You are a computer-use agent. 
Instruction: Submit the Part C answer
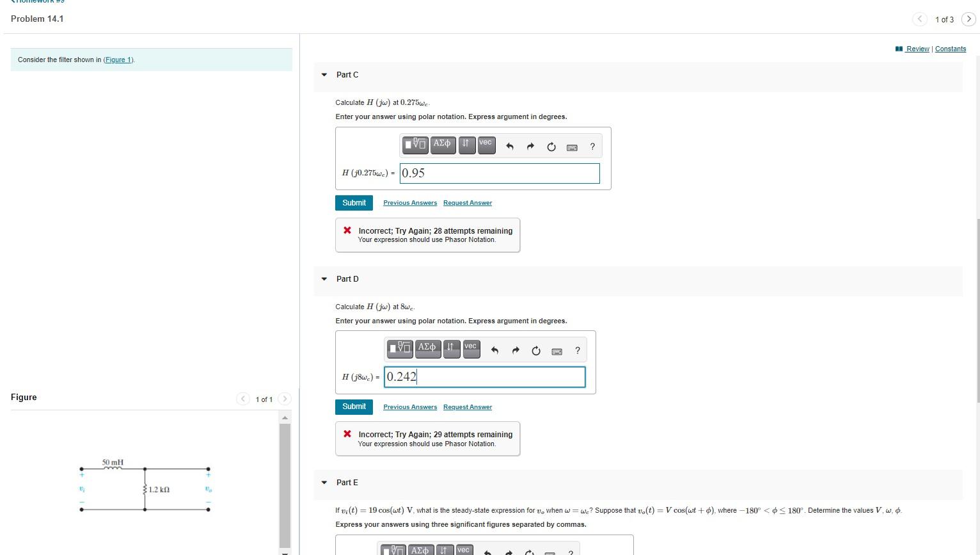(354, 202)
